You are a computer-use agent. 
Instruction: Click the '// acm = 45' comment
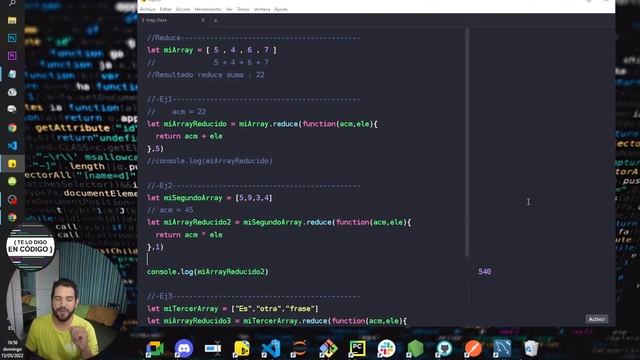click(x=170, y=210)
